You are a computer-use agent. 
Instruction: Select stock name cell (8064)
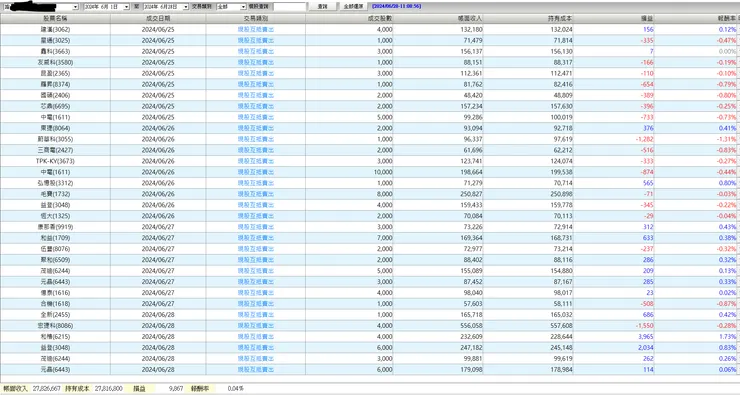(x=55, y=128)
